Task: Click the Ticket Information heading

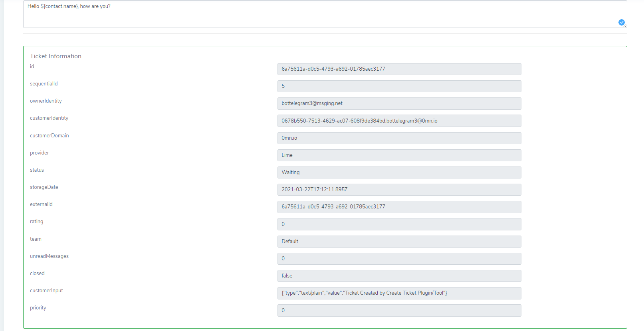Action: (55, 56)
